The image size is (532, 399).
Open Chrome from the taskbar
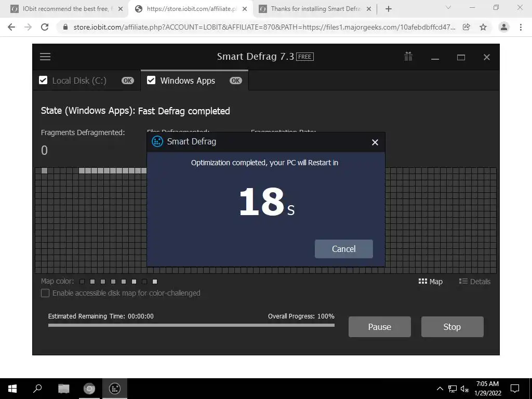coord(89,389)
